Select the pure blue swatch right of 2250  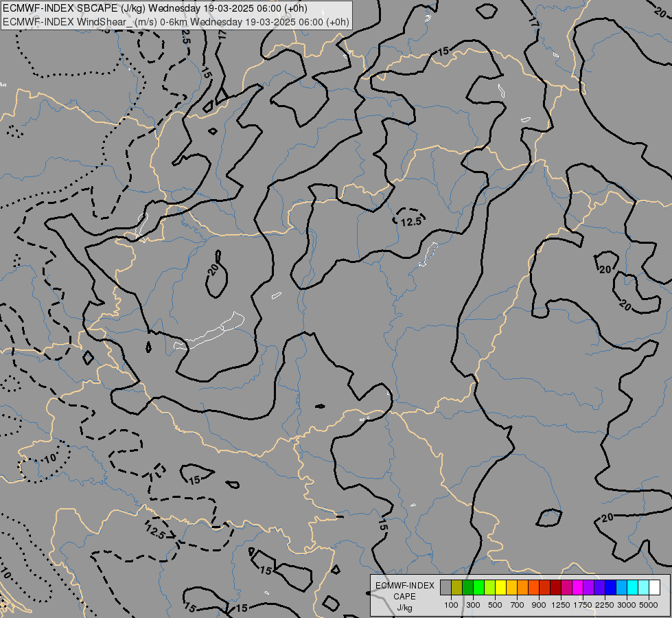click(x=611, y=588)
